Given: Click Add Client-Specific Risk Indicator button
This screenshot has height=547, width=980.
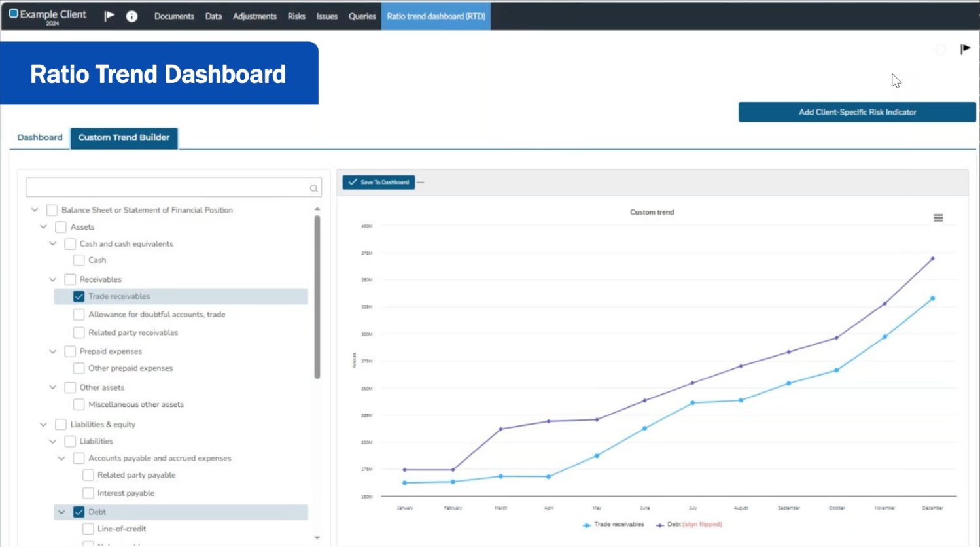Looking at the screenshot, I should 857,112.
